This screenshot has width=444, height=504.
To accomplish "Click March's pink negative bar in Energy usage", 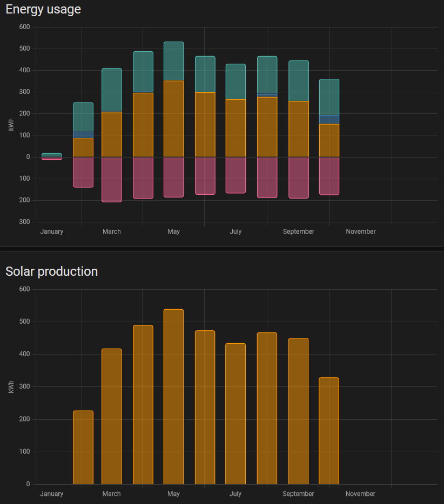I will pos(112,179).
